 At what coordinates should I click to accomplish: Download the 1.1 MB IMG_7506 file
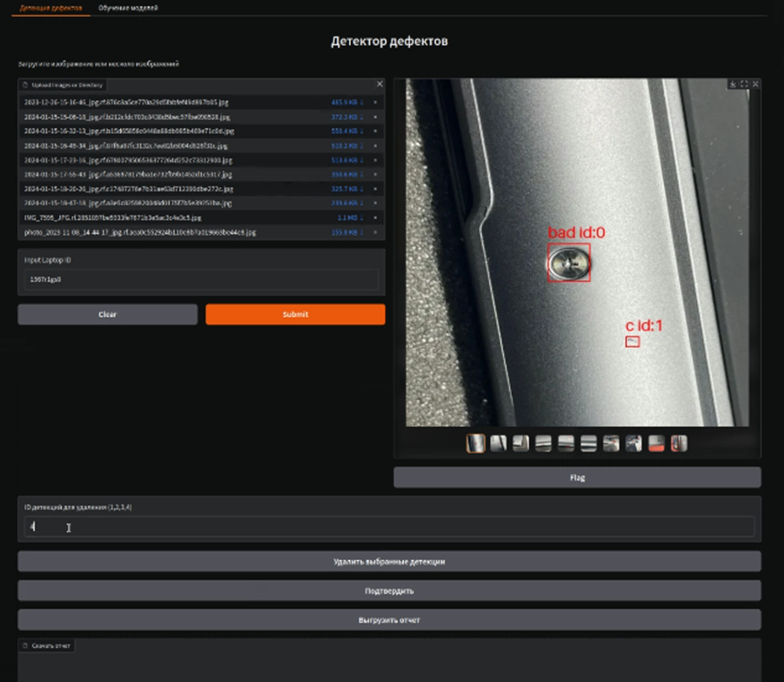(x=350, y=218)
